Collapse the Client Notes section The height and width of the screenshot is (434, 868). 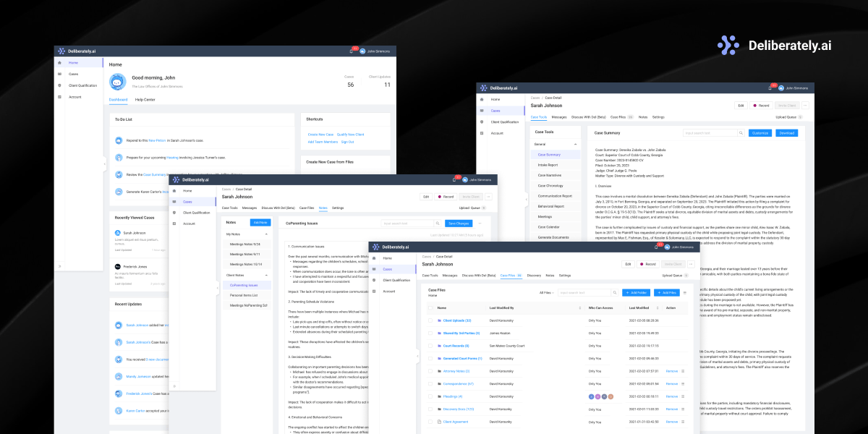tap(267, 276)
